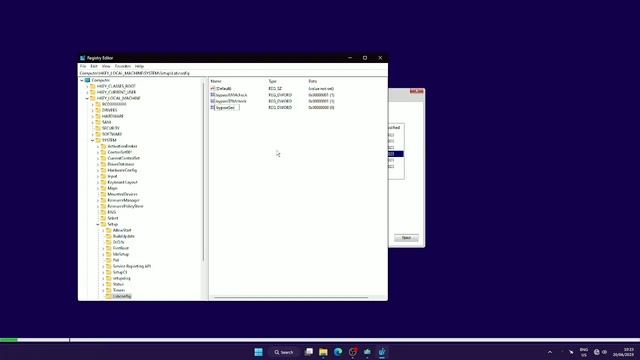Select the HKEY_CLASSES_ROOT folder icon
The image size is (640, 360).
[93, 87]
